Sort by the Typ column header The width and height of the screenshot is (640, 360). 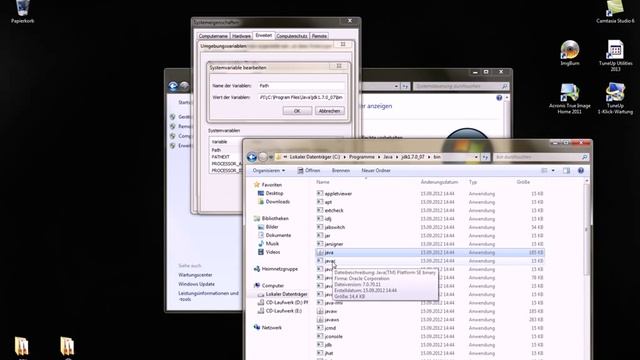[473, 182]
